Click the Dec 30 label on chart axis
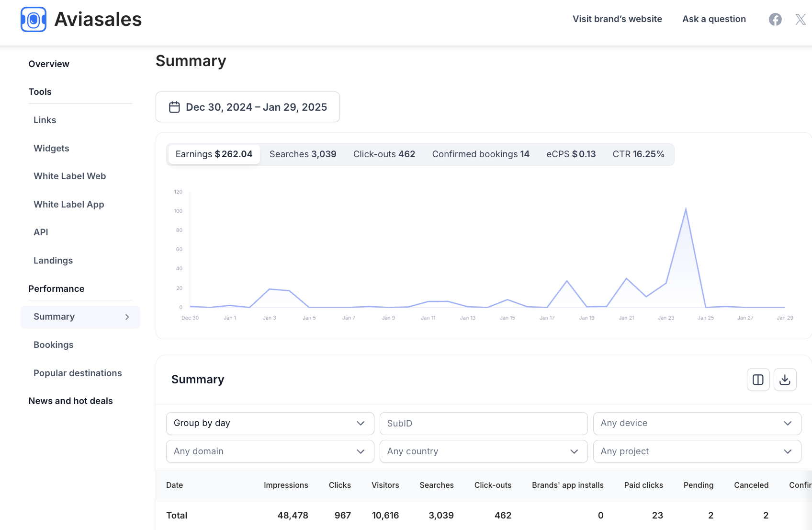 pyautogui.click(x=190, y=318)
